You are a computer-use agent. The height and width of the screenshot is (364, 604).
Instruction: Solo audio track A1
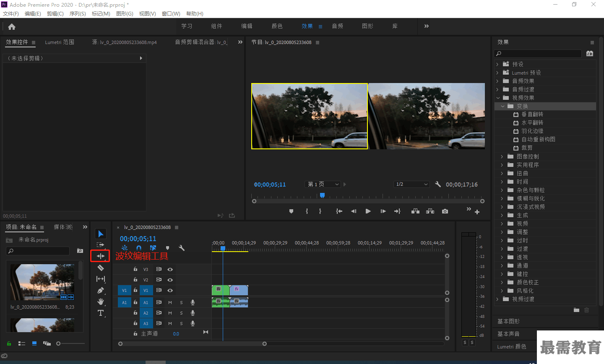pos(181,302)
